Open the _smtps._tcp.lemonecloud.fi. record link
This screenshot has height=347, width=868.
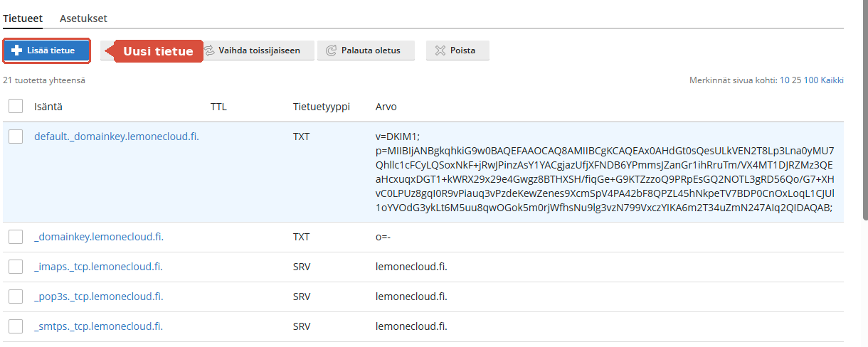tap(98, 326)
